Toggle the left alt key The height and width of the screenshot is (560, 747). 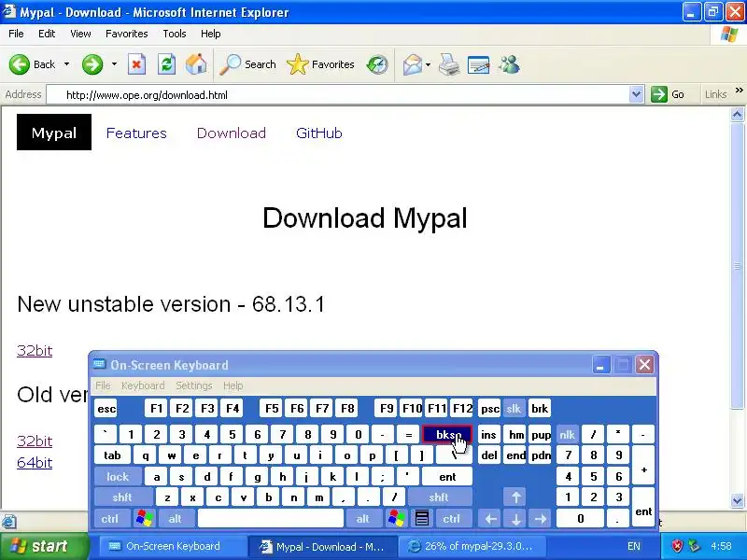(x=176, y=518)
